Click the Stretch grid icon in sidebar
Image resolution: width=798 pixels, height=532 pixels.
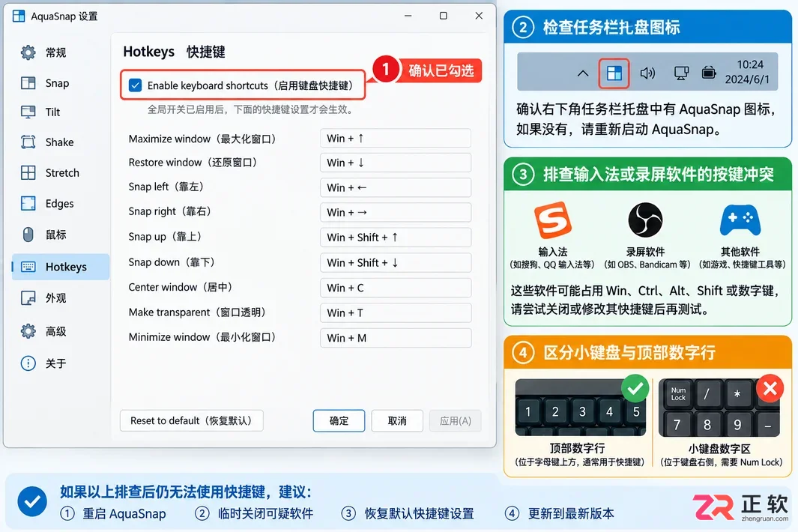pyautogui.click(x=28, y=172)
